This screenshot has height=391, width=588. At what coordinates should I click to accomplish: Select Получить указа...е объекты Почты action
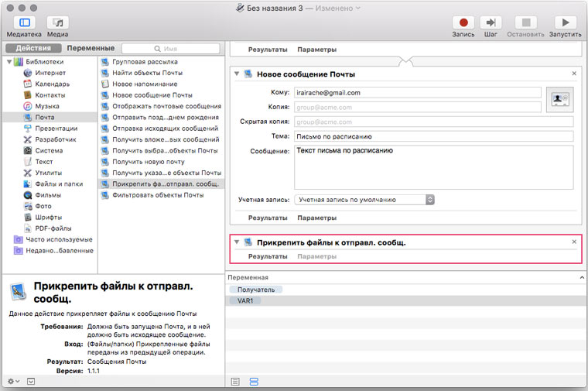[x=167, y=173]
